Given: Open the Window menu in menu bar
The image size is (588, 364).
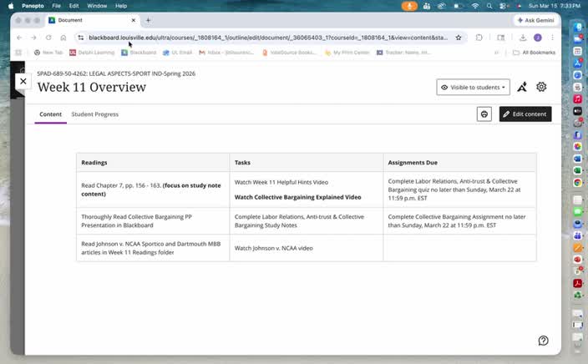Looking at the screenshot, I should [x=97, y=6].
